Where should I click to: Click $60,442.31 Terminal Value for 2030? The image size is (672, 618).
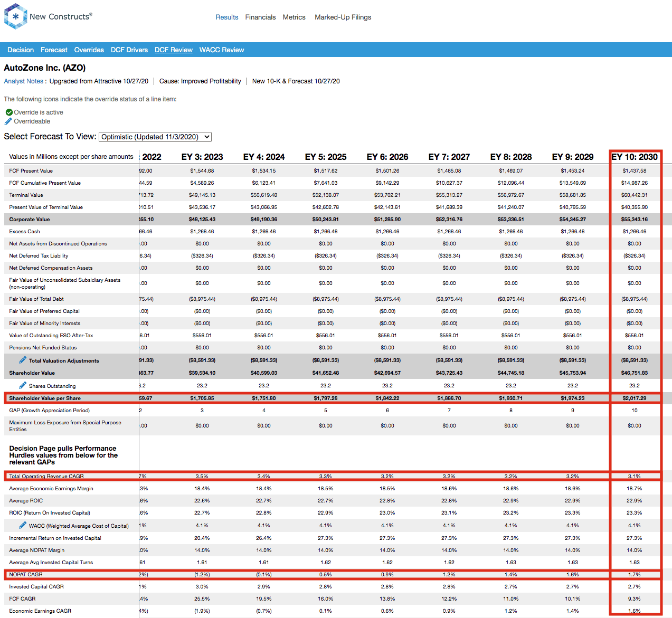point(635,195)
